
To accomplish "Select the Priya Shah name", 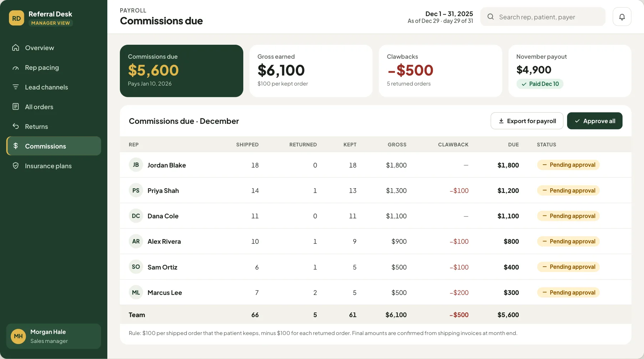I will click(x=163, y=190).
